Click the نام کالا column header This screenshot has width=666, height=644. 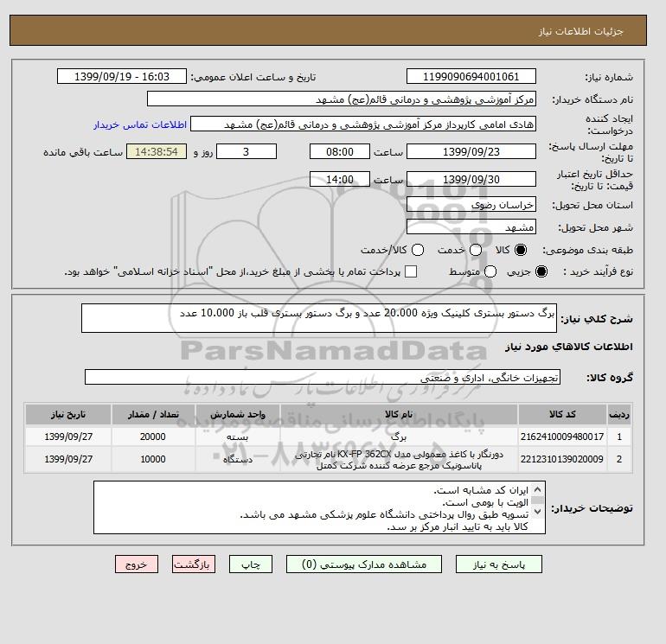click(399, 414)
